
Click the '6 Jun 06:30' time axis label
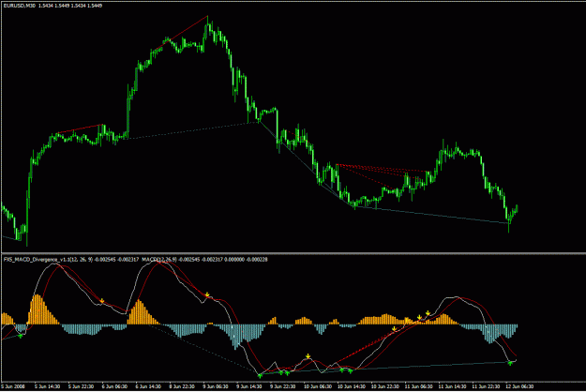[x=114, y=386]
